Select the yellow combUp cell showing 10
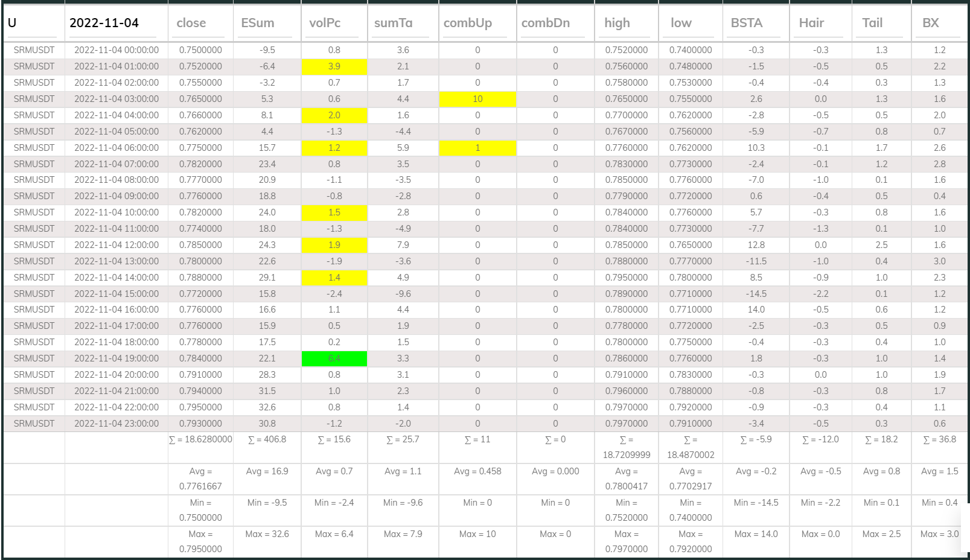The width and height of the screenshot is (970, 560). [x=477, y=99]
